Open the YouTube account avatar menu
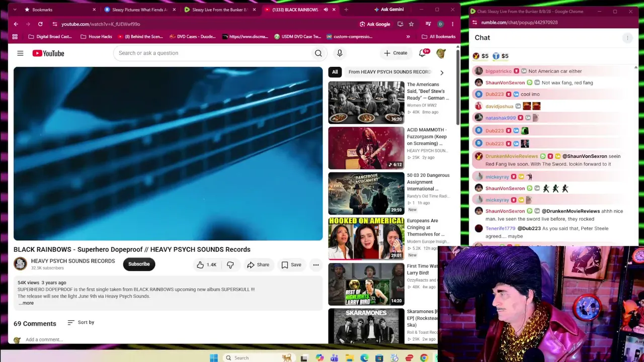The width and height of the screenshot is (644, 362). click(441, 53)
